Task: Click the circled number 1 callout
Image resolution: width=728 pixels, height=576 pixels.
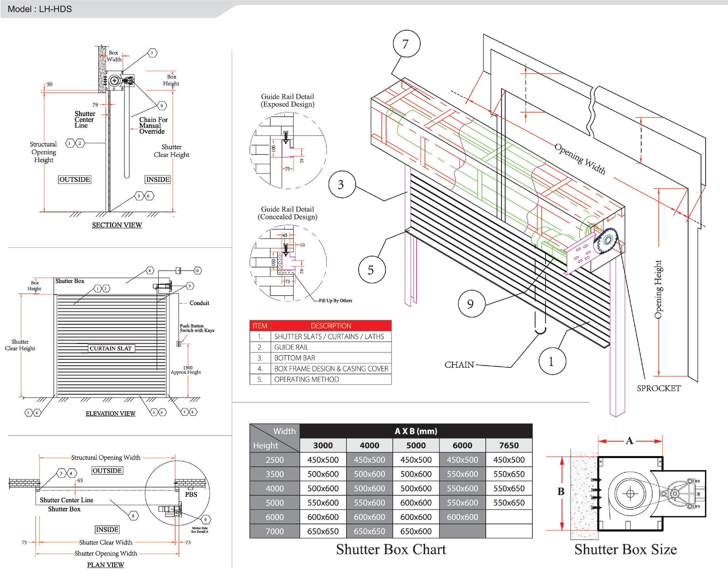Action: tap(552, 361)
